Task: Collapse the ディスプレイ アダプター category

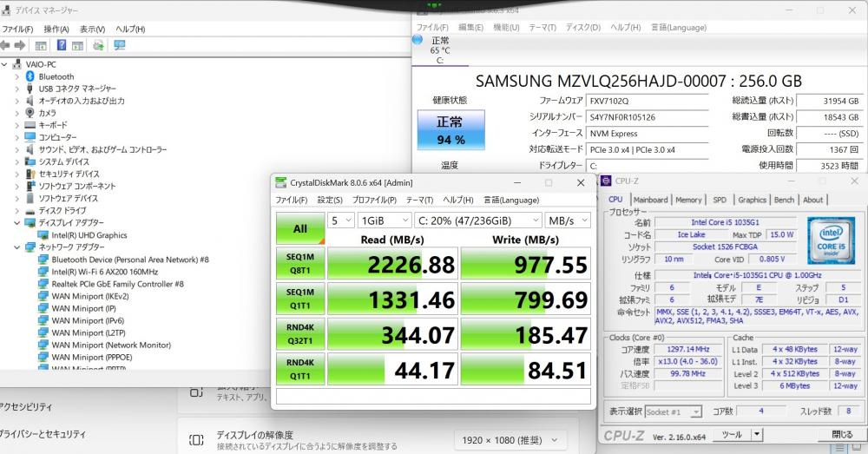Action: coord(17,222)
